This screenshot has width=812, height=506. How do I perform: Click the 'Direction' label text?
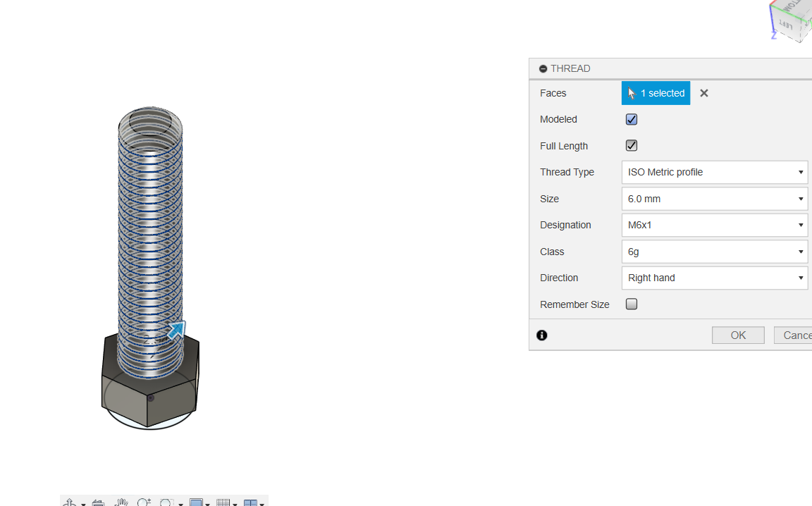pos(559,278)
